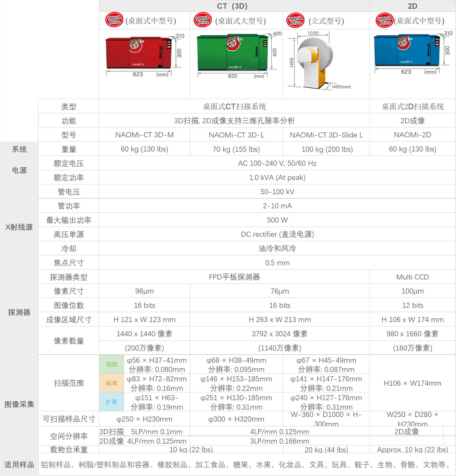This screenshot has height=476, width=456.
Task: Click the φ300 × H320mm sample size cell
Action: point(236,419)
